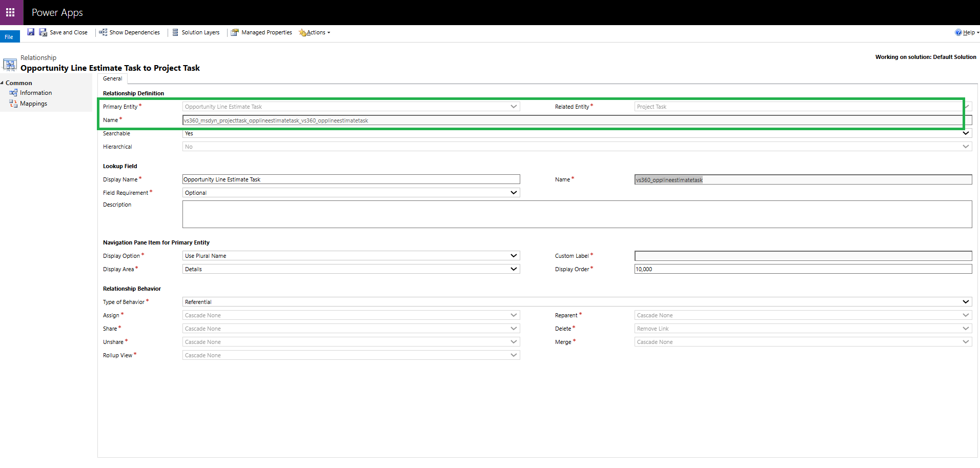Open the Merge cascade dropdown

[x=803, y=342]
